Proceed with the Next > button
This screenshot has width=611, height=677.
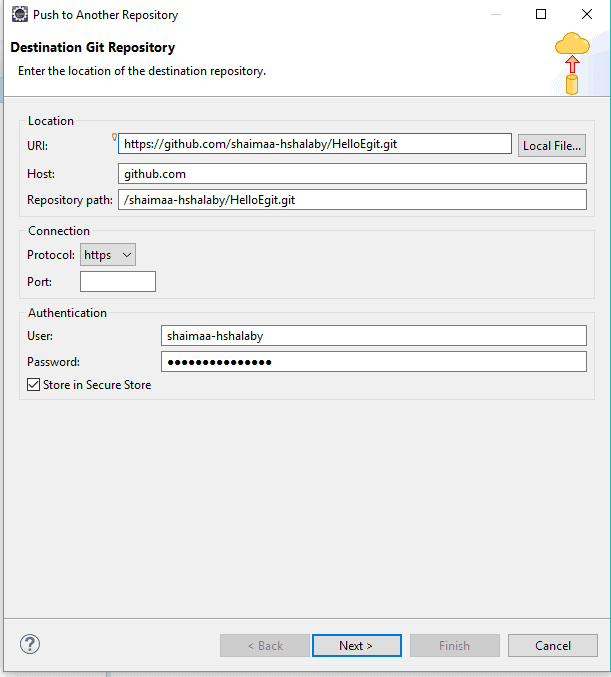[356, 646]
